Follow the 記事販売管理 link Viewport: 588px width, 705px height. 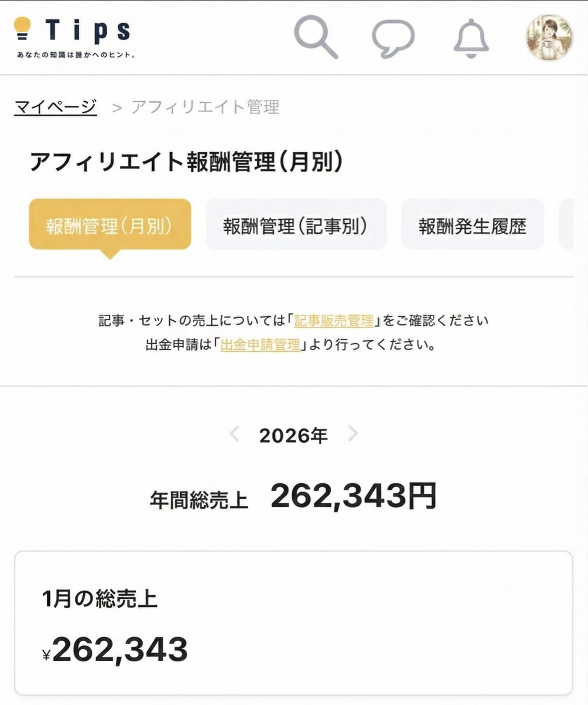click(334, 321)
